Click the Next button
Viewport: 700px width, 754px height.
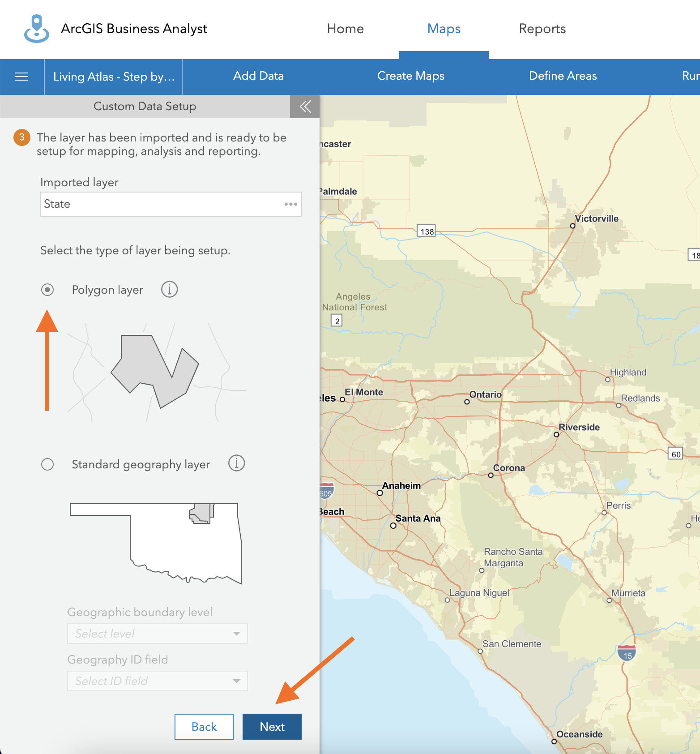click(x=272, y=727)
